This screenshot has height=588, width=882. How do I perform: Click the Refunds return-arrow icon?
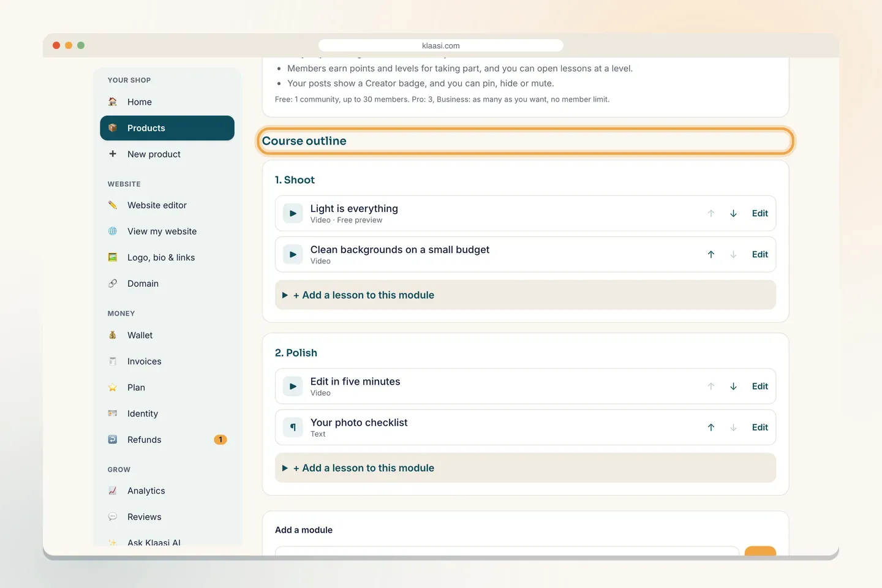click(x=113, y=440)
